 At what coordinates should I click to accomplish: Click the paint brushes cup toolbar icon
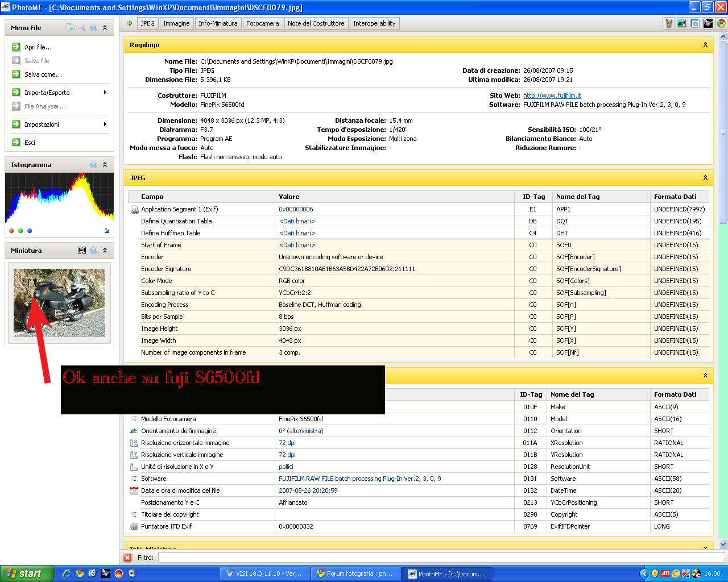coord(669,23)
